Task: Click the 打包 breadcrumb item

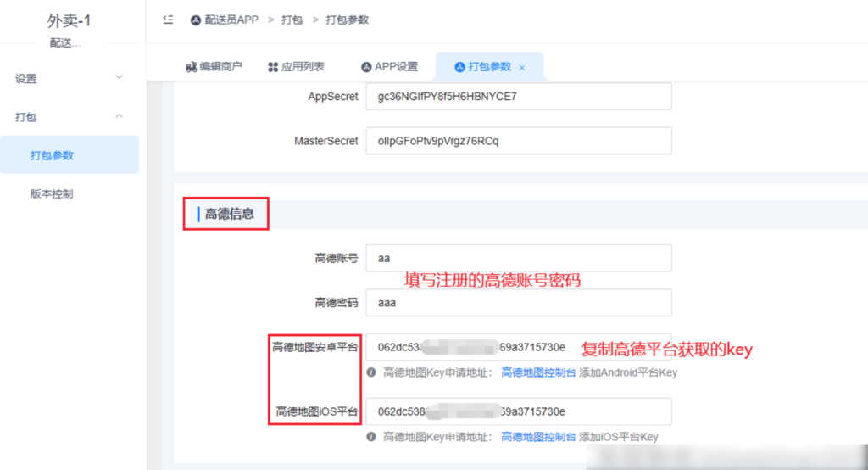Action: [291, 20]
